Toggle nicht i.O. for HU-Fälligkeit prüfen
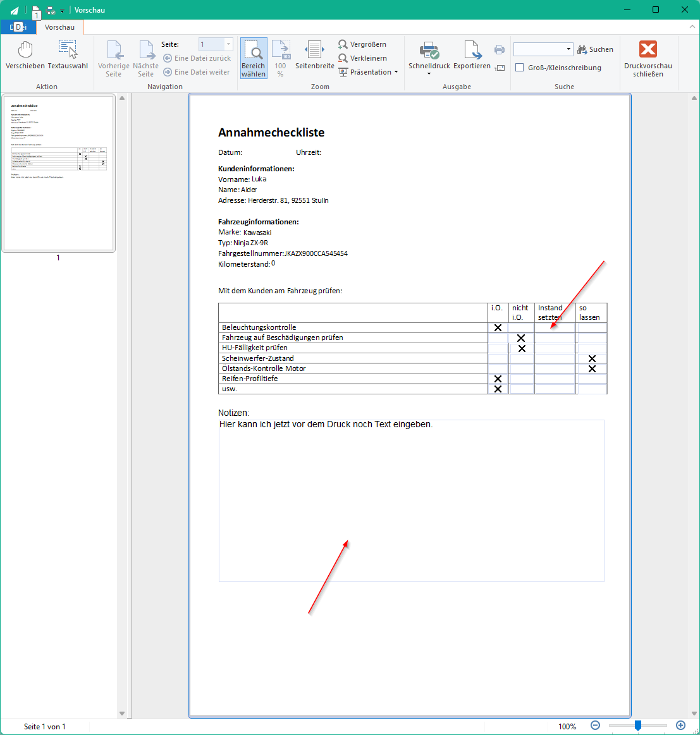The height and width of the screenshot is (735, 700). click(x=521, y=348)
